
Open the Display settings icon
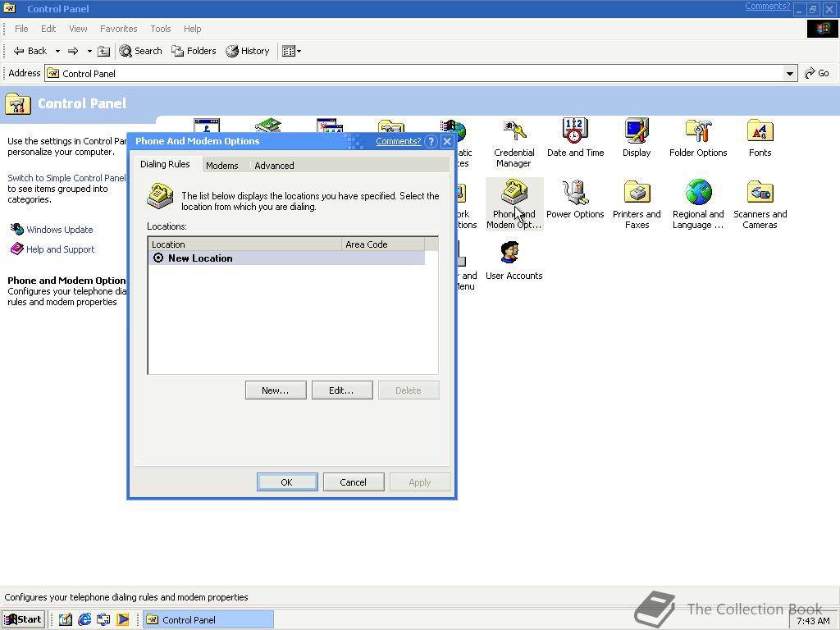[637, 138]
